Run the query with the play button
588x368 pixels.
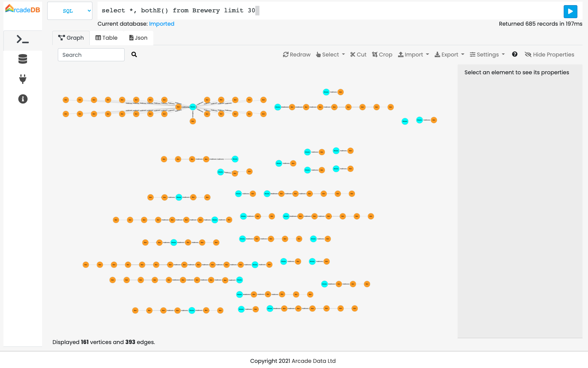[570, 11]
